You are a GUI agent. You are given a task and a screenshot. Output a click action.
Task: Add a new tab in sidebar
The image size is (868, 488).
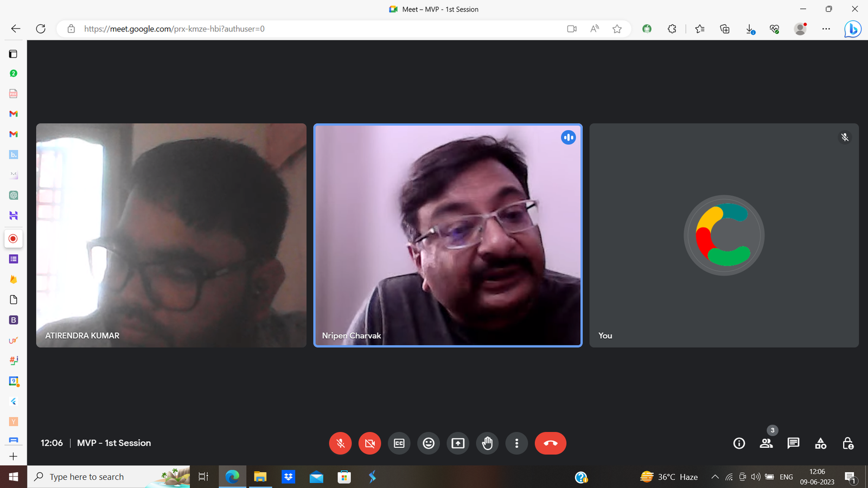click(14, 456)
